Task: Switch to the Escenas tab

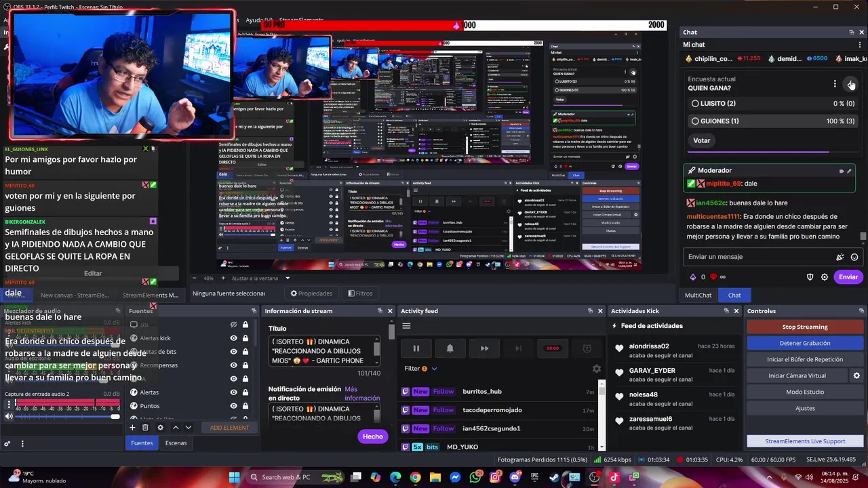Action: (176, 443)
